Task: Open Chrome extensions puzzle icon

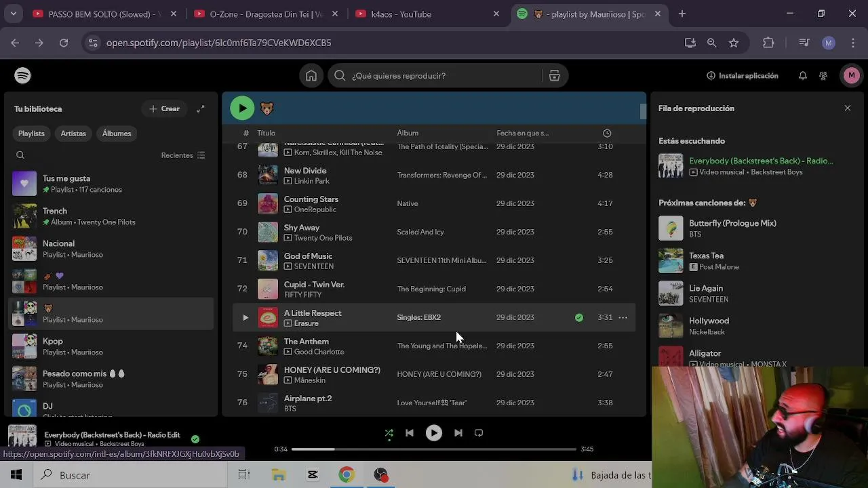Action: point(768,43)
